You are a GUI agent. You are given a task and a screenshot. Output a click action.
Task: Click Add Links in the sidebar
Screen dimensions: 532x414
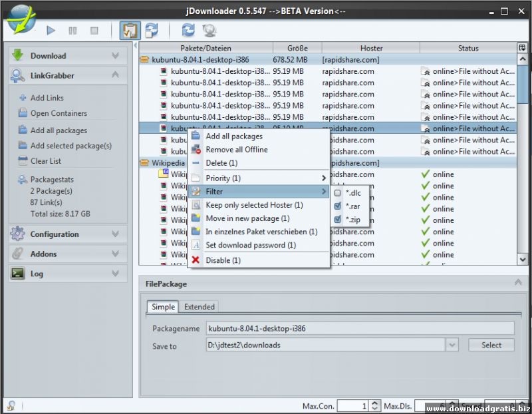tap(47, 98)
